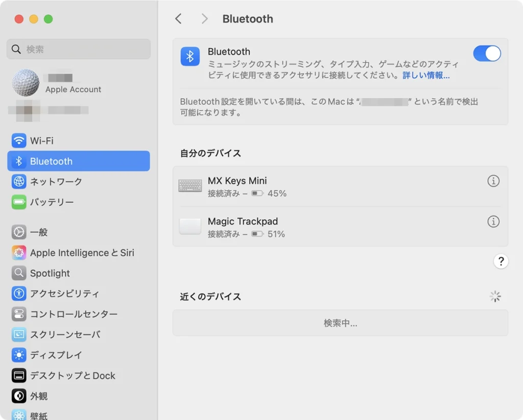The image size is (523, 420).
Task: Go forward with the right chevron
Action: (x=204, y=19)
